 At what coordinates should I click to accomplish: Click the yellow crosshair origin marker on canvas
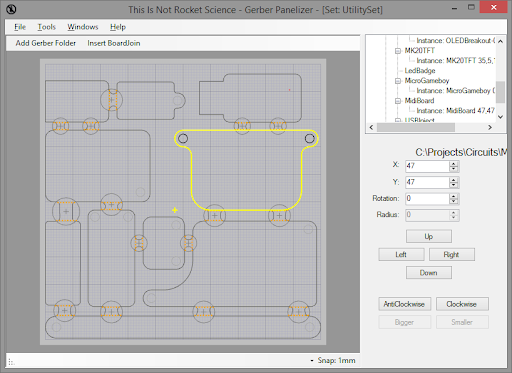point(175,210)
